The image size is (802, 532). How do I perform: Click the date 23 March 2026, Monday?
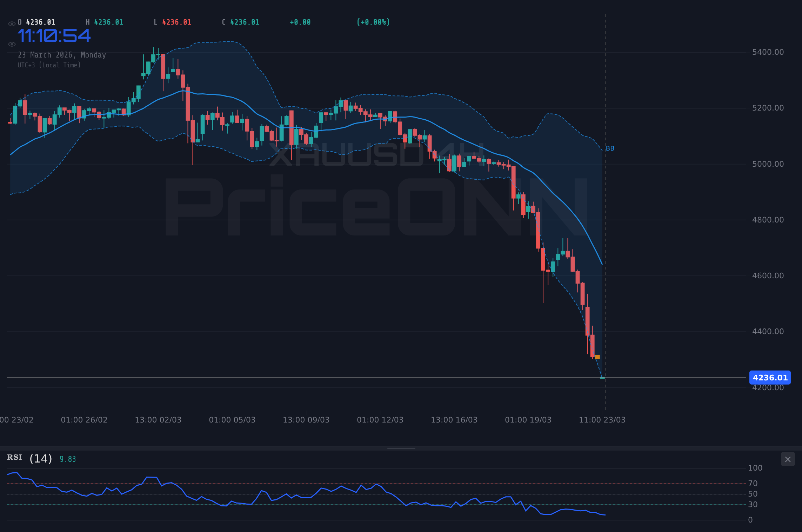tap(62, 55)
